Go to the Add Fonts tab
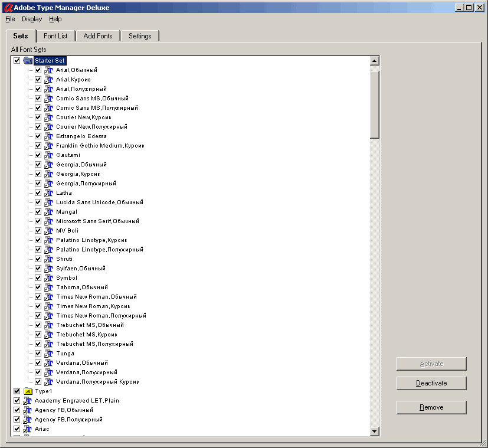 [x=98, y=36]
